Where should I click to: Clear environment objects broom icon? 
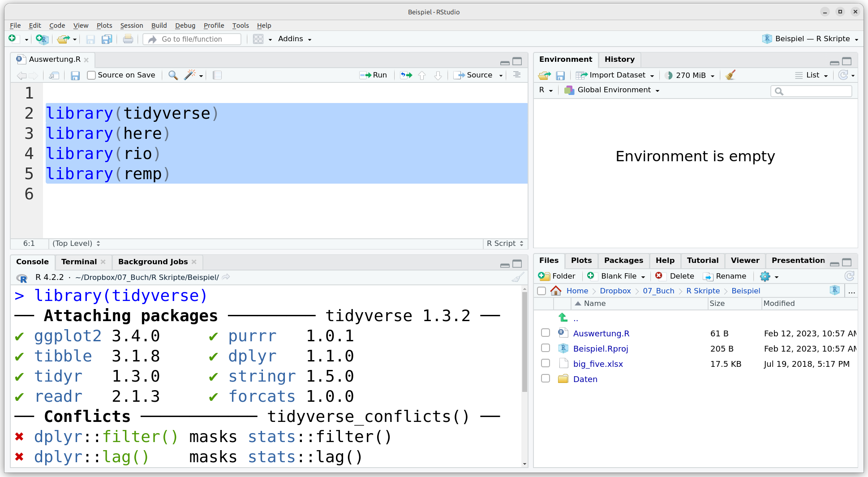730,75
